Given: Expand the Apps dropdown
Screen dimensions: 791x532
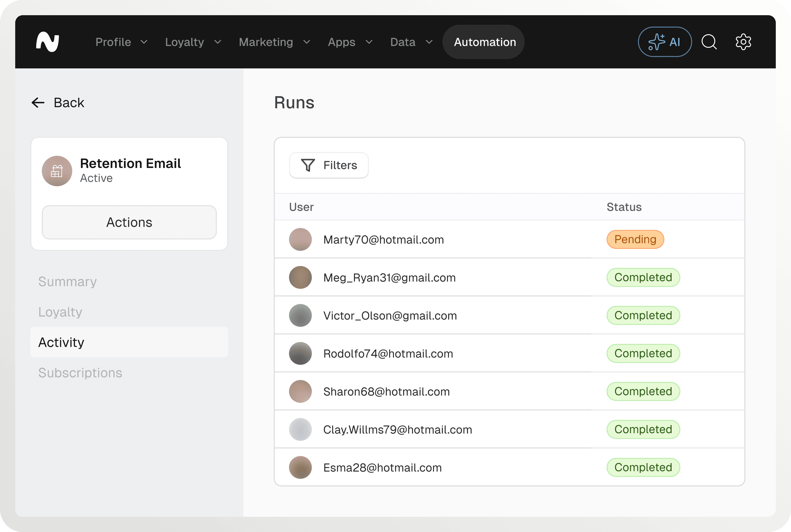Looking at the screenshot, I should point(350,42).
